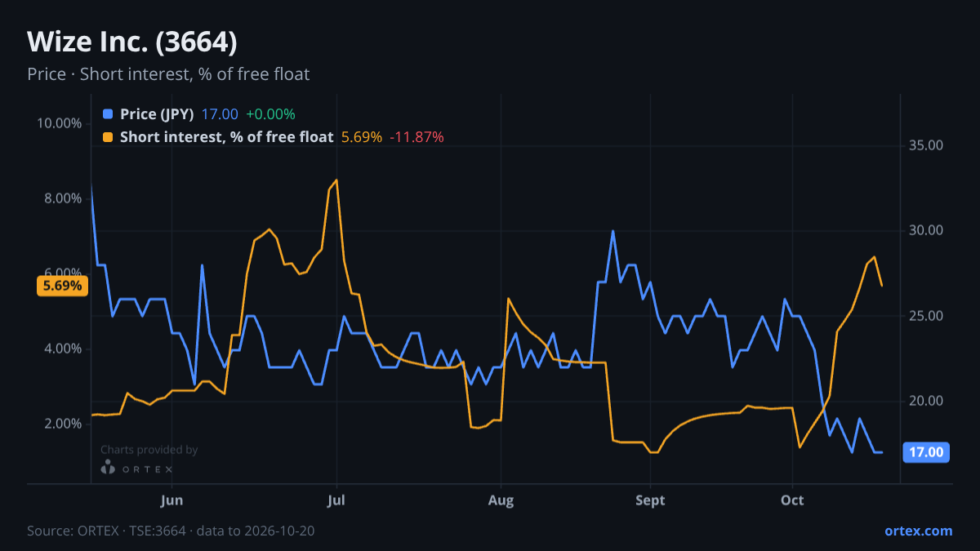Click the orange 5.69% axis marker badge
This screenshot has height=551, width=980.
coord(61,286)
